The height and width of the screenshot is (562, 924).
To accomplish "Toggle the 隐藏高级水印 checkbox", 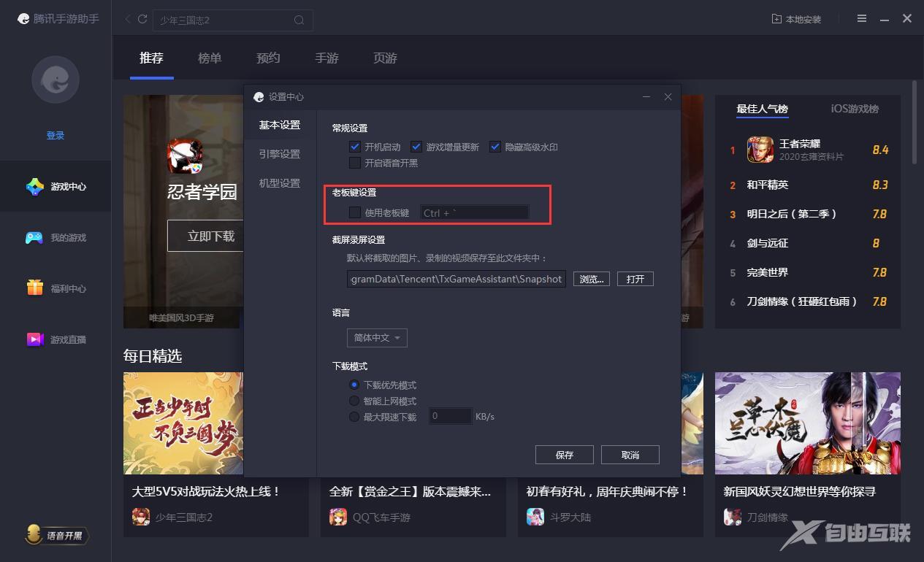I will 495,147.
